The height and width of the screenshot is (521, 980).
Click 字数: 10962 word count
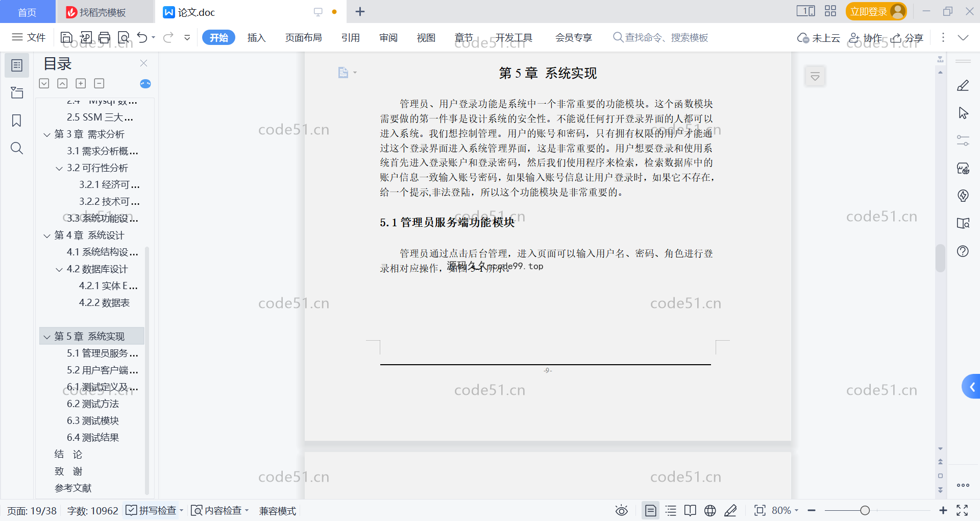92,511
